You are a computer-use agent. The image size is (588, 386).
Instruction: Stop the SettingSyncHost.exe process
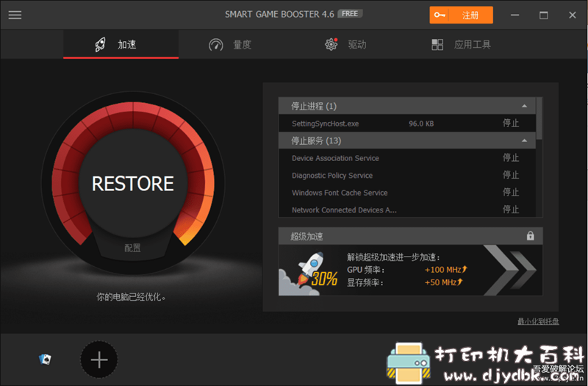[511, 124]
